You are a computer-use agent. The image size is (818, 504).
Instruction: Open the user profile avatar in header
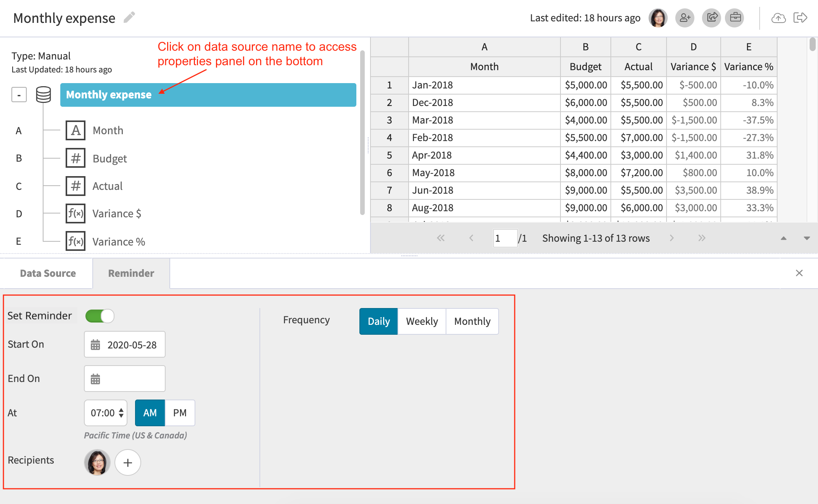[x=658, y=18]
